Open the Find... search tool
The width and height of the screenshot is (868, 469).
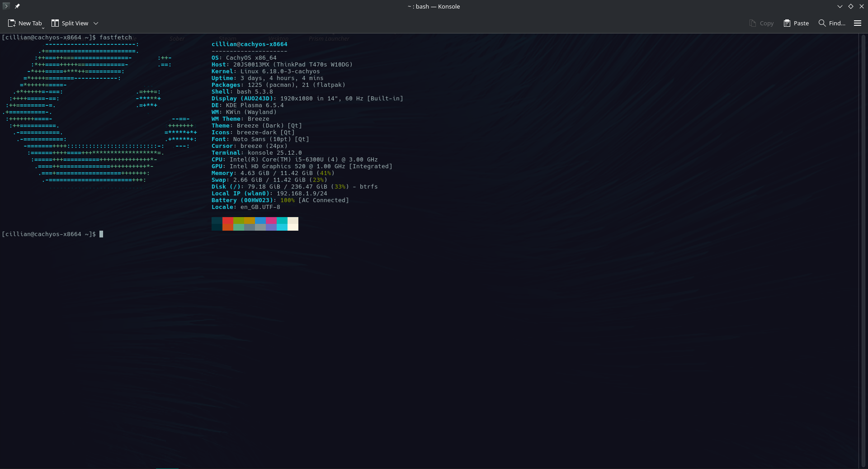(832, 23)
